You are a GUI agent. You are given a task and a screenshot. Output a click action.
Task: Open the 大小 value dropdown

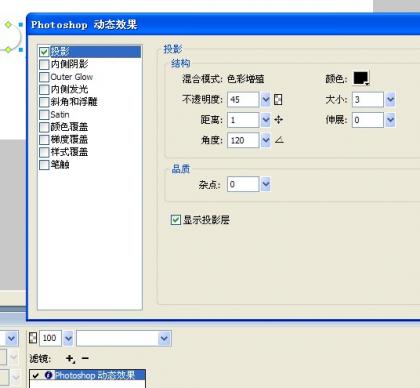(390, 100)
